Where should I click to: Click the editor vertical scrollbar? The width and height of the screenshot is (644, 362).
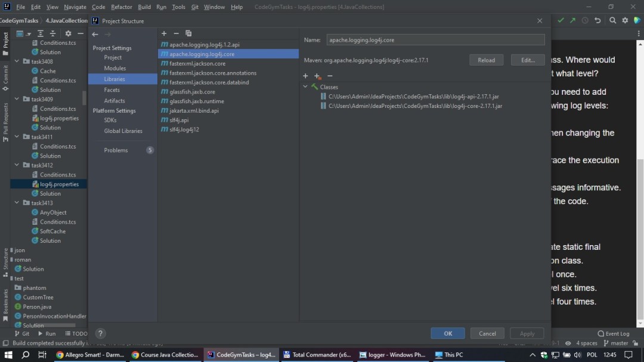[x=640, y=240]
